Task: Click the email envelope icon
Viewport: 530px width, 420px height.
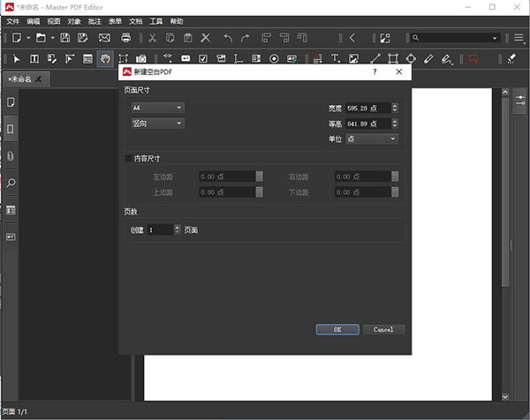Action: [104, 38]
